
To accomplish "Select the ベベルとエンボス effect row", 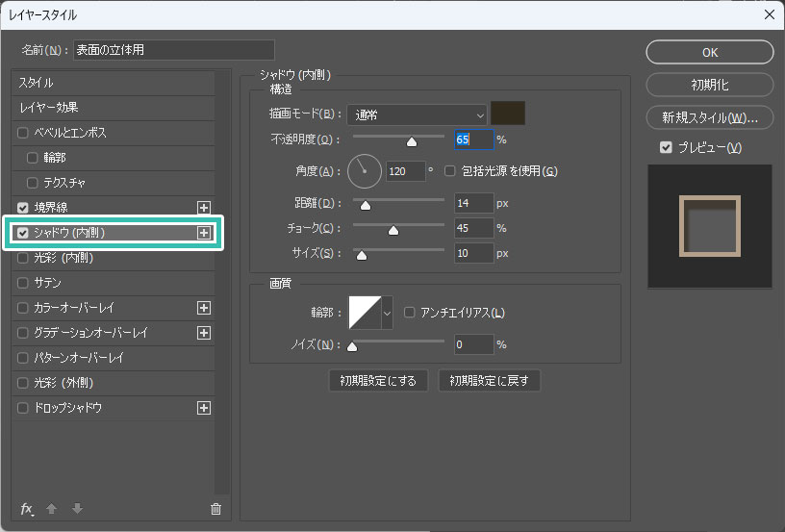I will click(114, 133).
